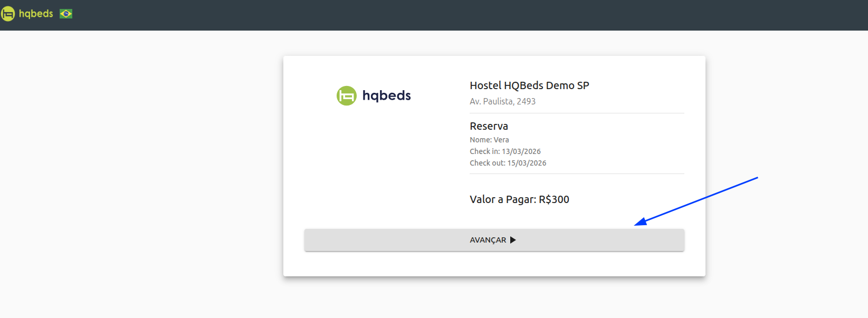Click the hqbeds bed icon in header
This screenshot has height=318, width=868.
[8, 14]
